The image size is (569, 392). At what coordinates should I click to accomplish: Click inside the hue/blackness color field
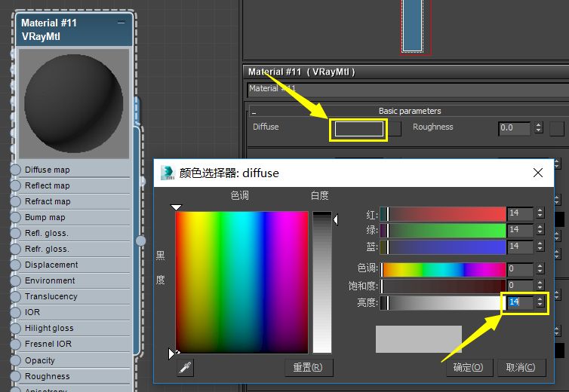tap(241, 282)
